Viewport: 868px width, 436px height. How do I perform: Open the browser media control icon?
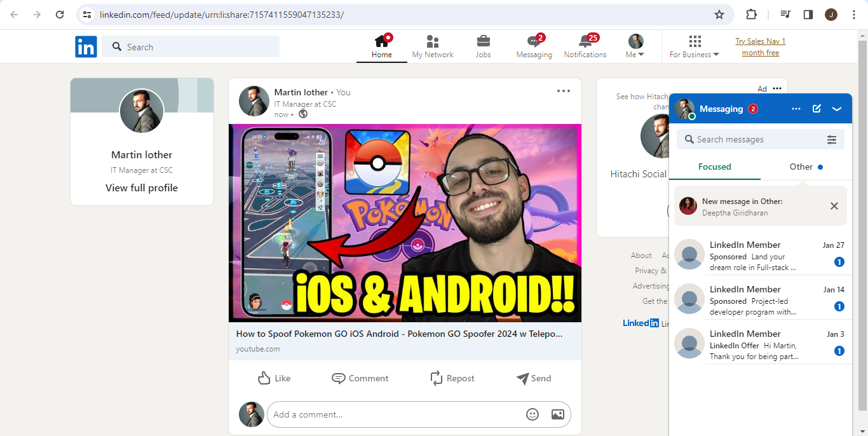[785, 15]
